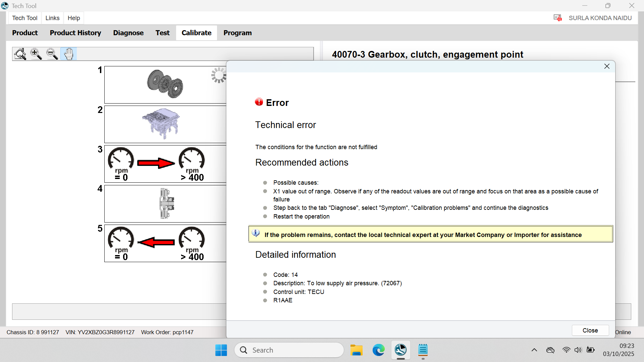
Task: Select step 2 gearbox control housing thumbnail
Action: [165, 124]
